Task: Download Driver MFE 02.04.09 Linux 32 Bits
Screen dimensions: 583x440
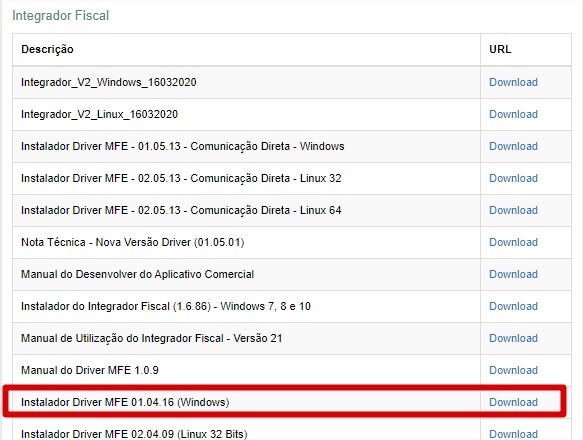Action: coord(513,434)
